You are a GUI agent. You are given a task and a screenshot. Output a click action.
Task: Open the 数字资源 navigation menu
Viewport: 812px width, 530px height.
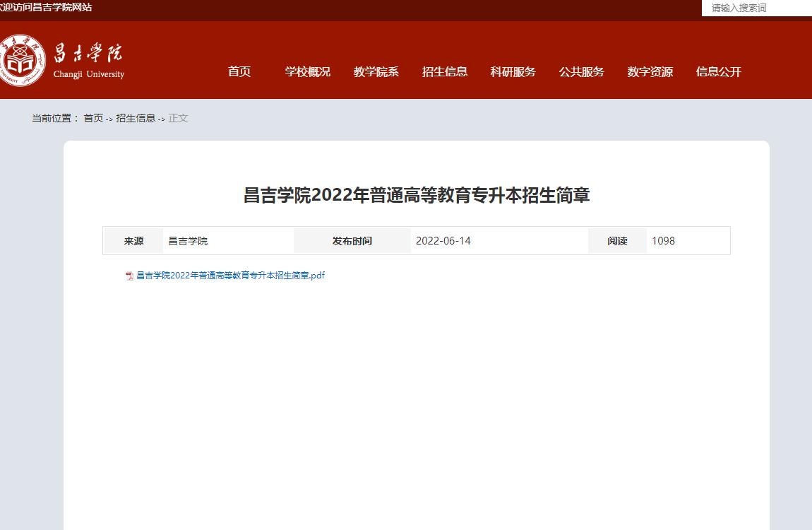coord(650,71)
